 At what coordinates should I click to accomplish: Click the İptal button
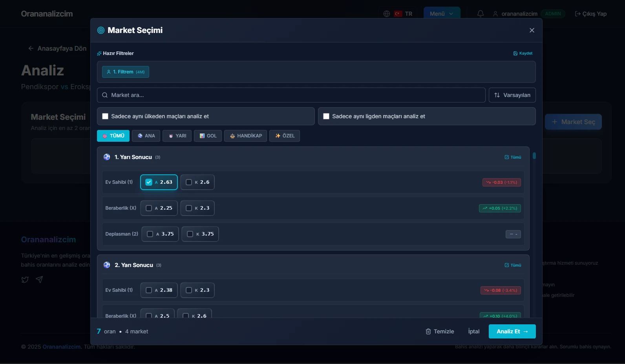(473, 331)
